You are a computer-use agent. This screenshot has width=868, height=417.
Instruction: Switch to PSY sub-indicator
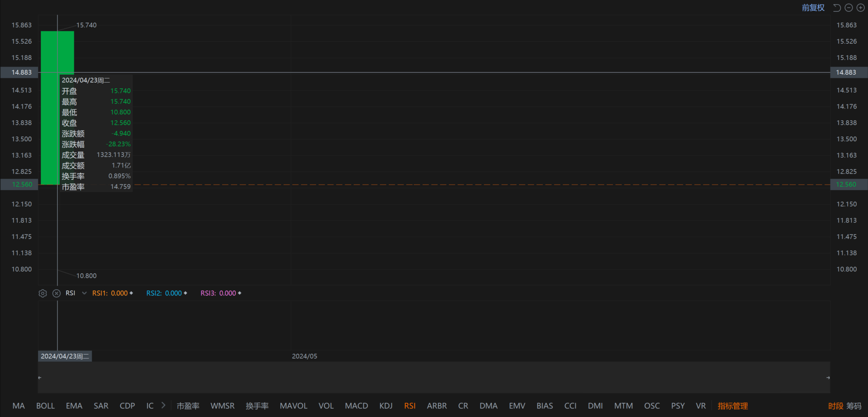tap(678, 406)
